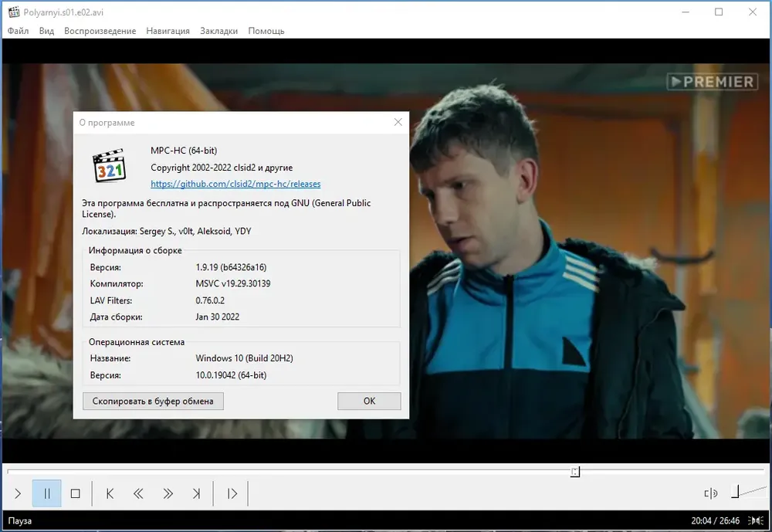The image size is (772, 532).
Task: Click the rewind double-arrow icon
Action: tap(138, 493)
